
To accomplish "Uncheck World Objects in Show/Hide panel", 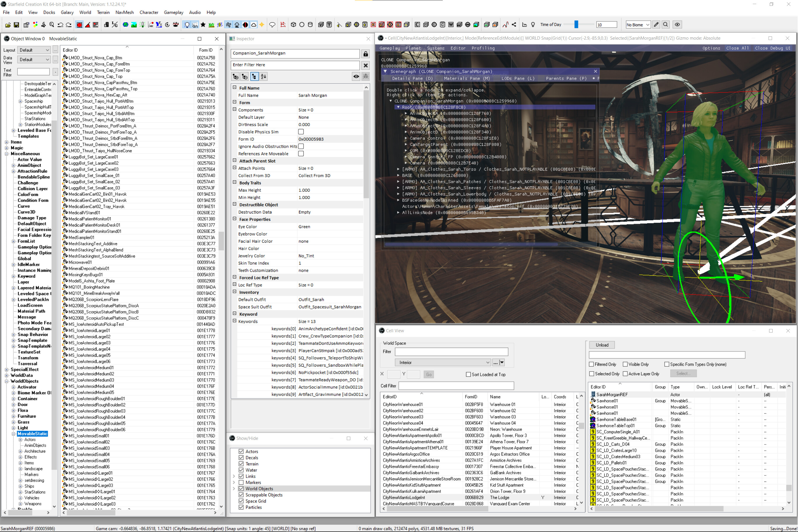I will click(241, 489).
